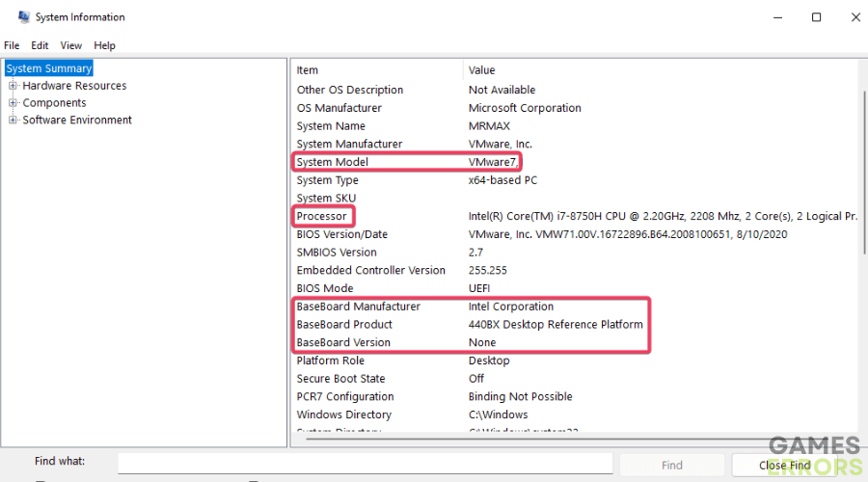
Task: Open the File menu
Action: point(12,45)
